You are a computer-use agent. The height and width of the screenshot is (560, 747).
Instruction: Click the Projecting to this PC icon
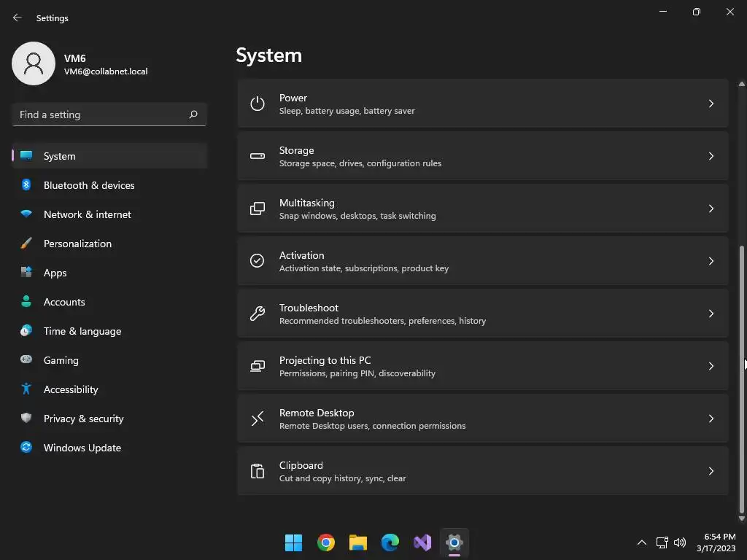tap(258, 366)
